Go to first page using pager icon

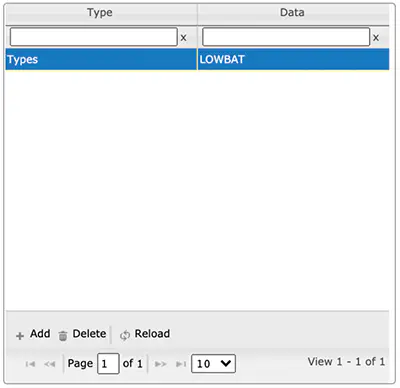click(x=30, y=364)
